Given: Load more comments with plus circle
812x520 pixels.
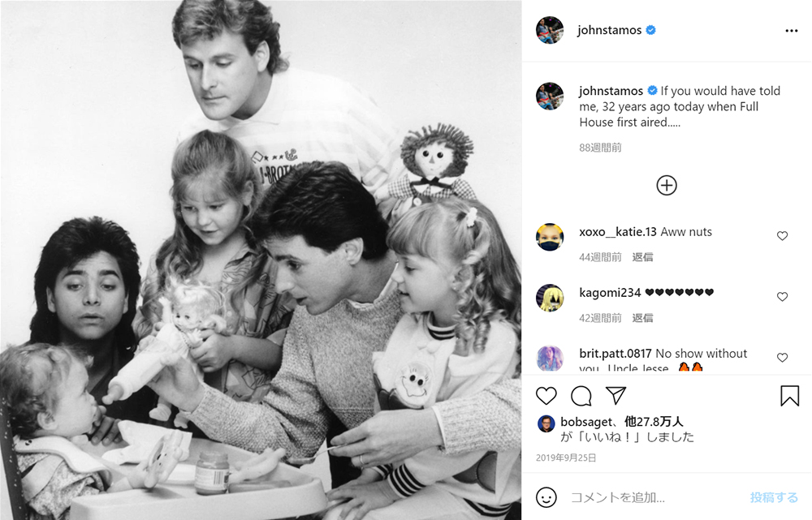Looking at the screenshot, I should click(x=667, y=185).
